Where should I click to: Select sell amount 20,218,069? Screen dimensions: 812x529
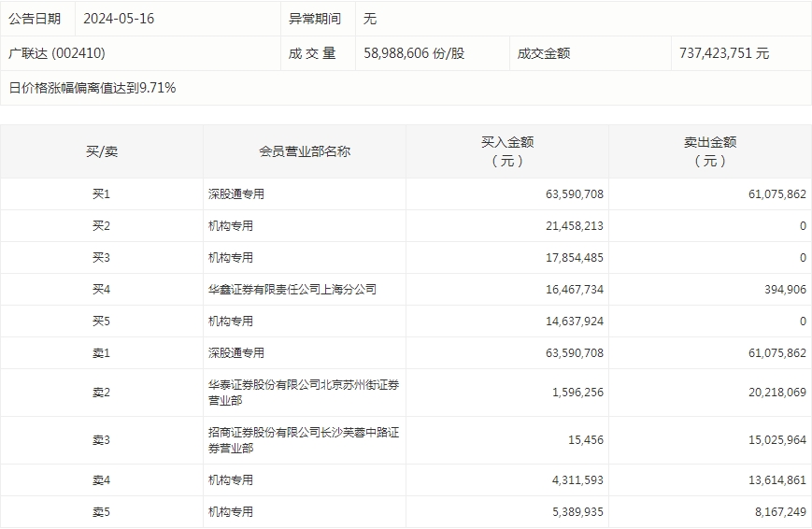point(777,393)
